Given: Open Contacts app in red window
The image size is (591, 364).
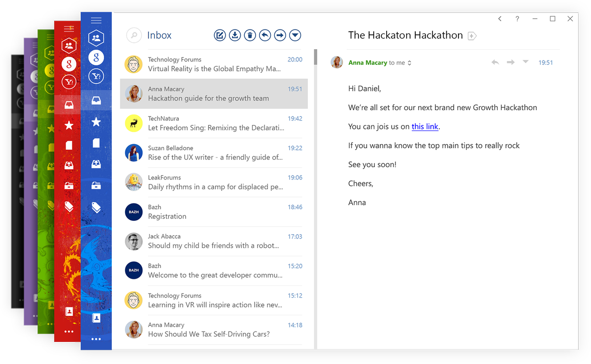Looking at the screenshot, I should (x=69, y=311).
